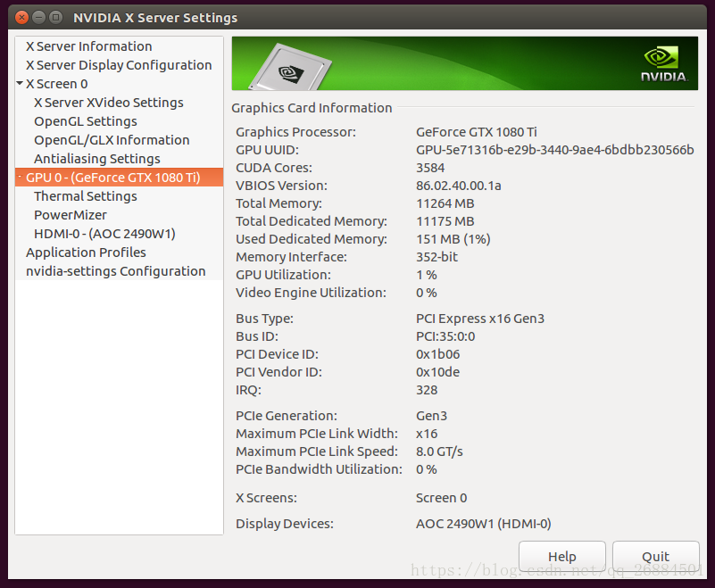This screenshot has width=715, height=588.
Task: Click Display Devices AOC 2490W1 (HDMI-0)
Action: pos(483,524)
